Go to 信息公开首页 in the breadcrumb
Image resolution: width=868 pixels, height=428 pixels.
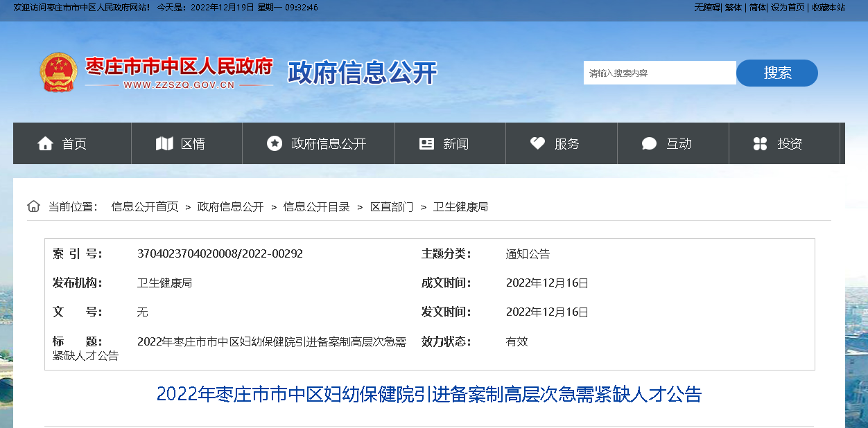(144, 207)
